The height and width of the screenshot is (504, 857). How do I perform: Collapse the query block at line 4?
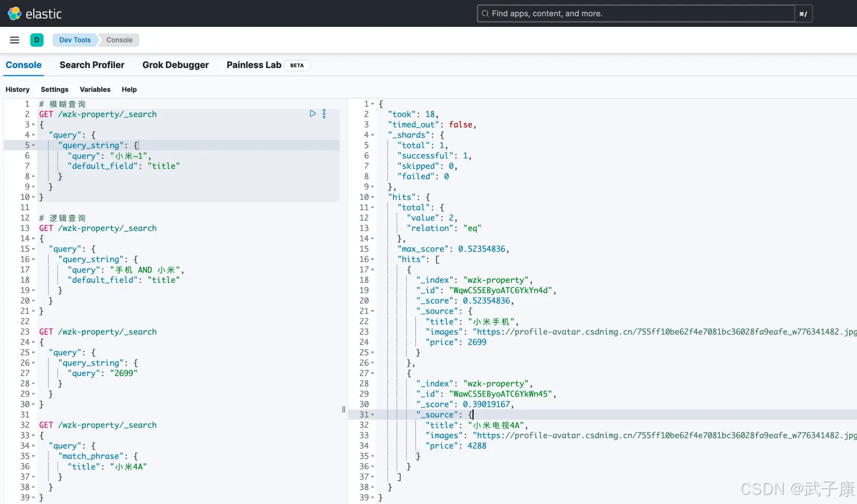click(33, 135)
